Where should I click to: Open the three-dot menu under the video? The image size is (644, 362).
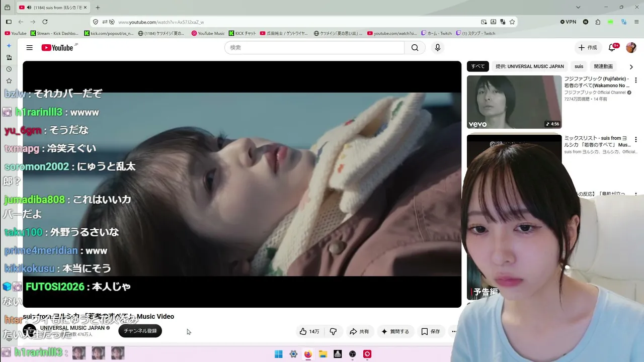(454, 331)
